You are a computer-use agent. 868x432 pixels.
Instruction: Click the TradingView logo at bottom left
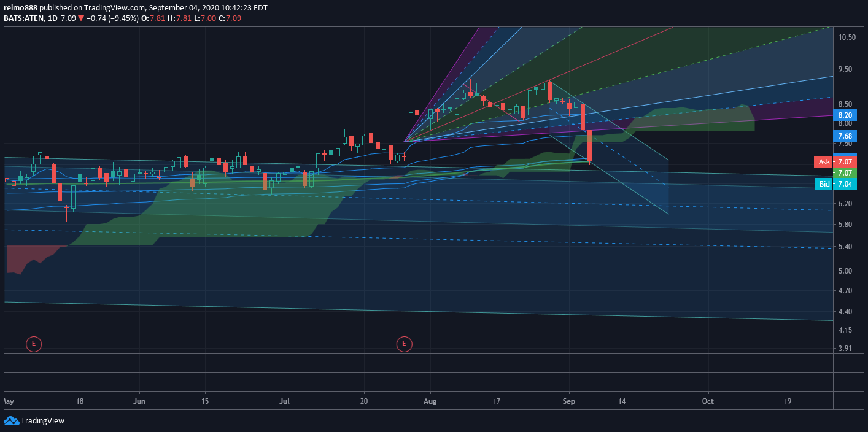pos(34,421)
